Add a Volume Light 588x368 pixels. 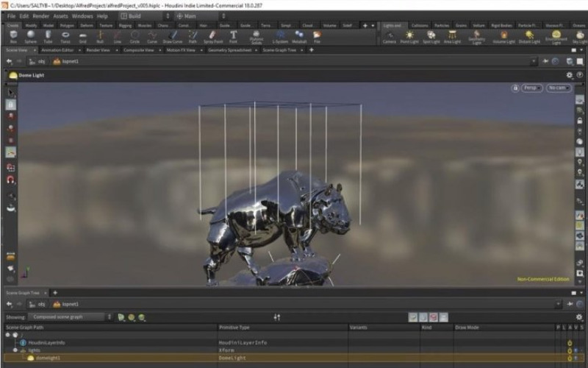coord(503,37)
